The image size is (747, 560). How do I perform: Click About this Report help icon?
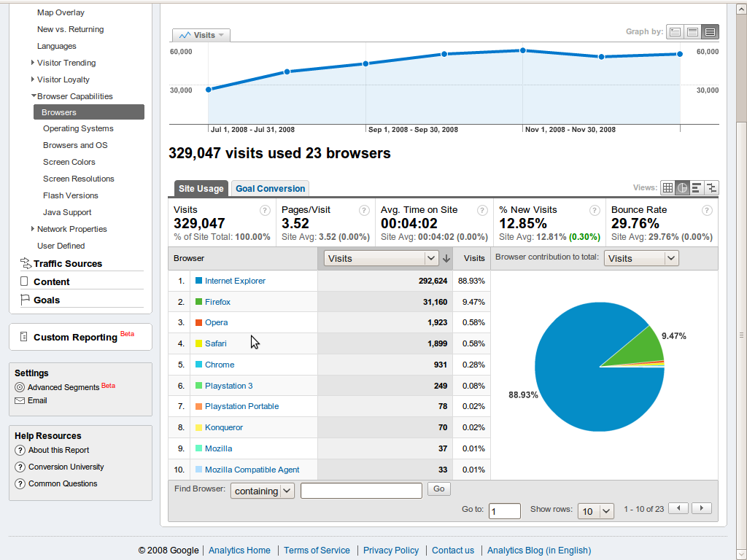(20, 450)
